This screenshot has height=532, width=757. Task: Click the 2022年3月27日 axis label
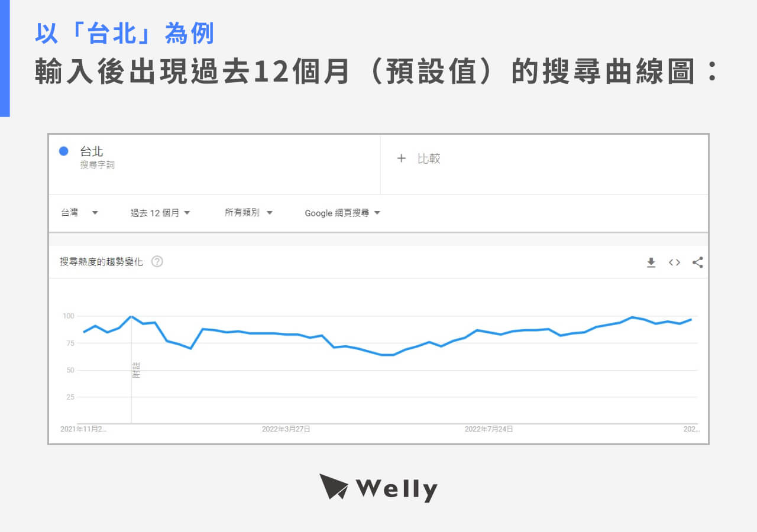click(286, 430)
